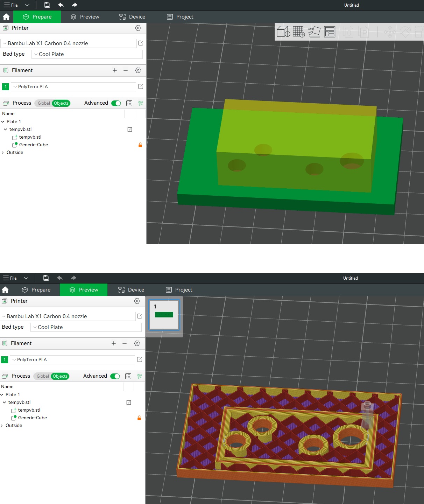Screen dimensions: 424x504
Task: Add a filament with plus icon, Prepare-view window
Action: [x=114, y=70]
